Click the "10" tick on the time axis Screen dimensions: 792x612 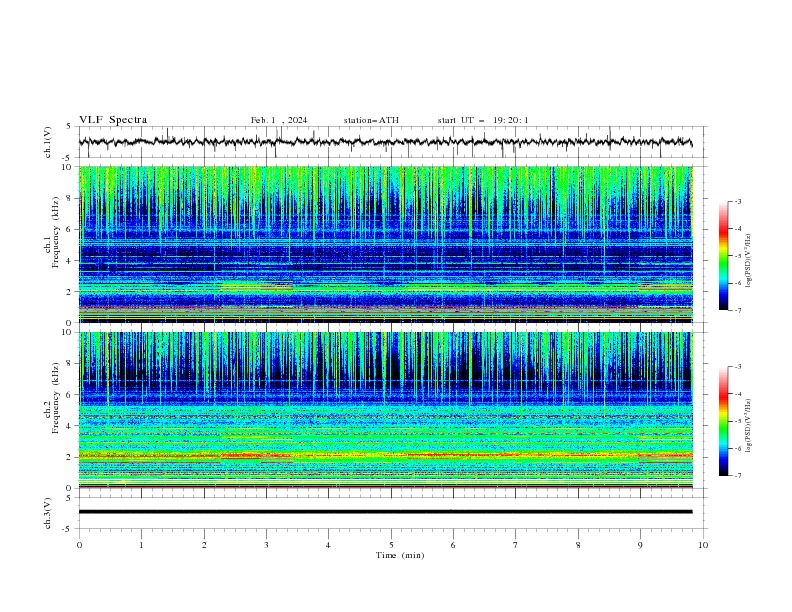(703, 545)
